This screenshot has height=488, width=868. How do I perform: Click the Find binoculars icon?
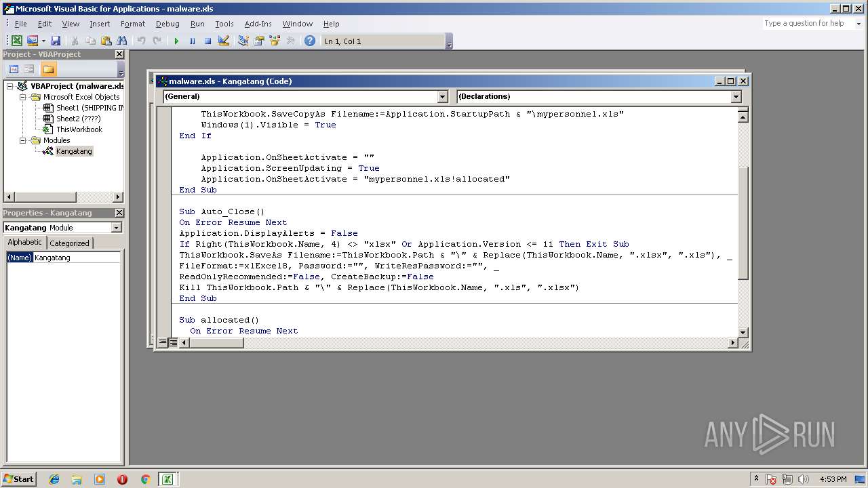click(122, 41)
